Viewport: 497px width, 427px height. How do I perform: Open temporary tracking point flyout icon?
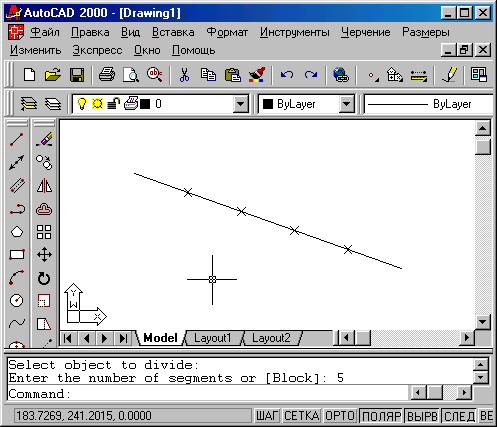[373, 76]
